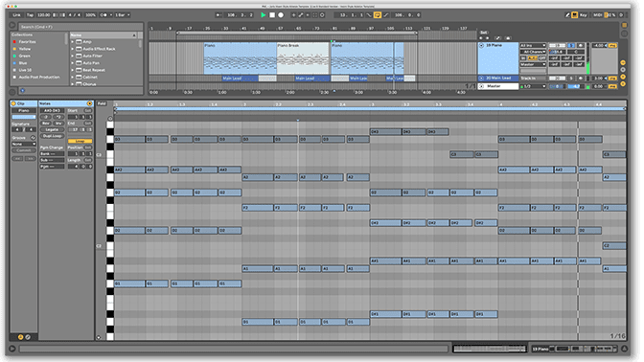This screenshot has height=362, width=644.
Task: Select the D#3 note at bar 3
Action: tap(385, 132)
